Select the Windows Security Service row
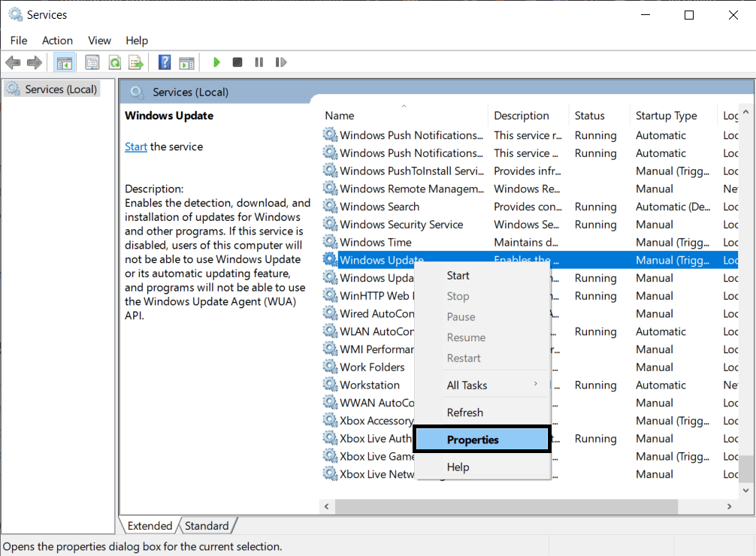This screenshot has height=556, width=756. click(529, 224)
